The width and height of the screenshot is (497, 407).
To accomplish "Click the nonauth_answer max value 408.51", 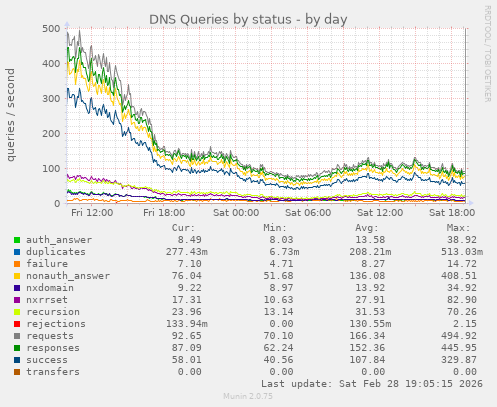I will (x=459, y=276).
